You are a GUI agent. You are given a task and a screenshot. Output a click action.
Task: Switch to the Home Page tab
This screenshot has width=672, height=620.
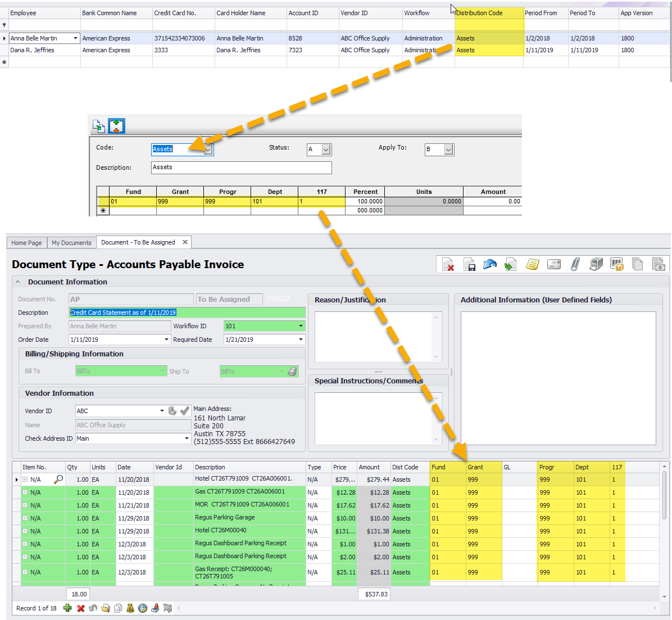click(x=26, y=243)
